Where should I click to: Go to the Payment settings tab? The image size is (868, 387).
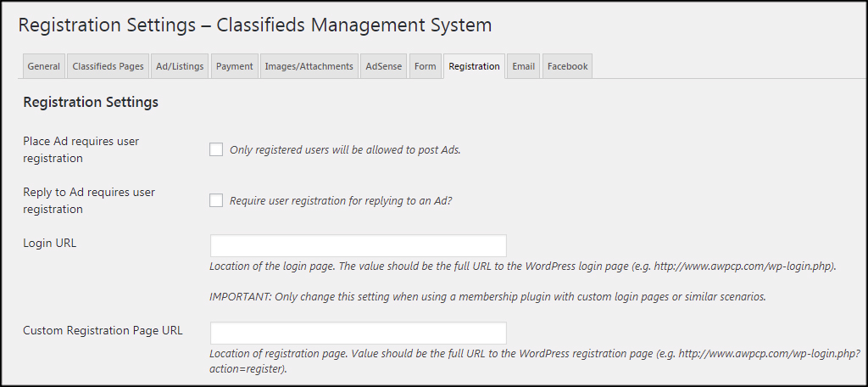click(234, 66)
